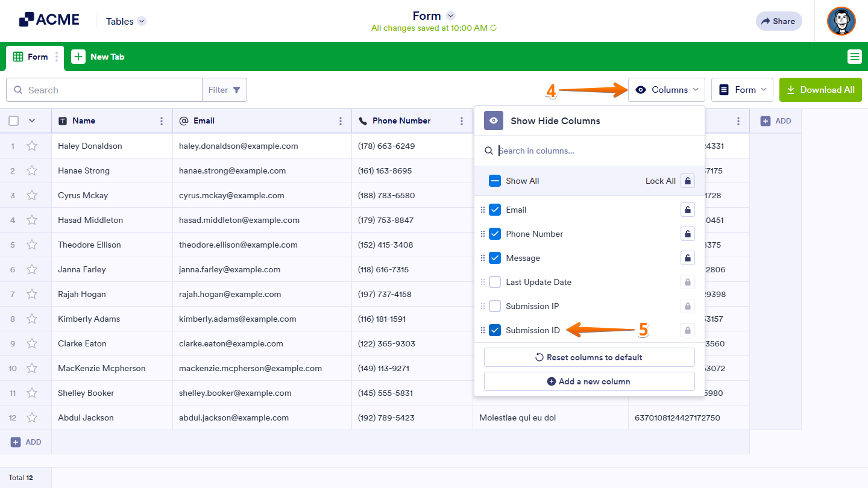
Task: Open Form tab three-dot options
Action: [x=57, y=57]
